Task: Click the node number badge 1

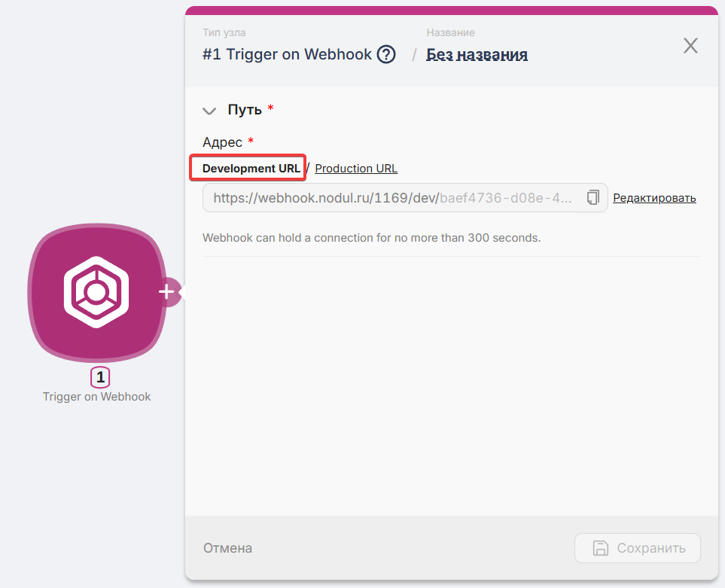Action: pyautogui.click(x=100, y=378)
